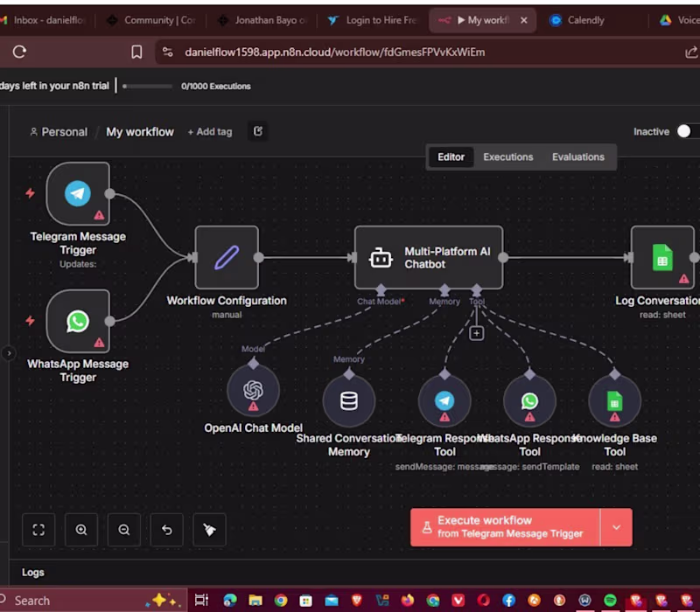The image size is (700, 612).
Task: Click the warning badge on OpenAI Chat Model
Action: [253, 407]
